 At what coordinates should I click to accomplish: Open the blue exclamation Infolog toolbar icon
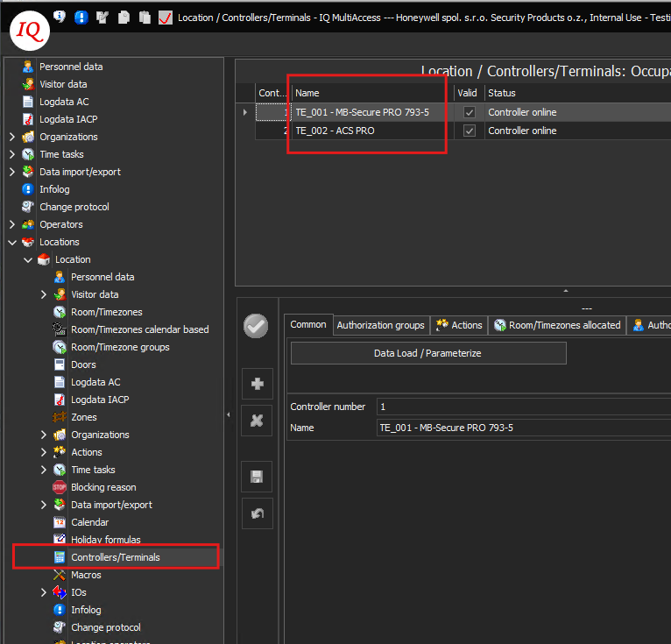click(x=81, y=18)
